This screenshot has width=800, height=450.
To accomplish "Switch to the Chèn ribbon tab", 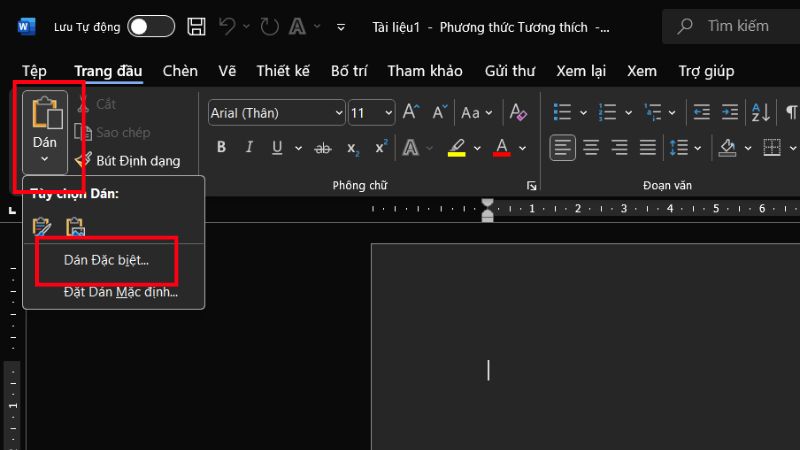I will click(180, 71).
